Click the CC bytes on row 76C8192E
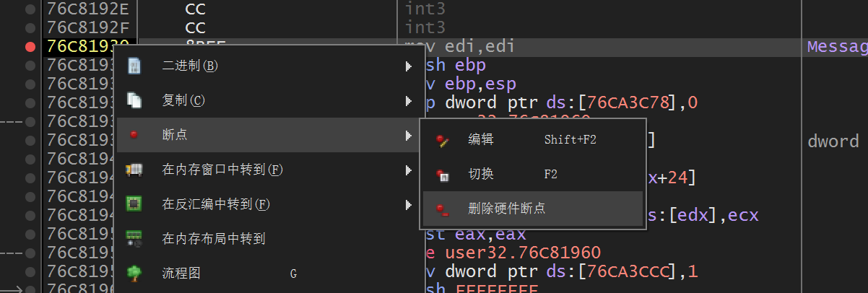The height and width of the screenshot is (293, 868). coord(195,9)
